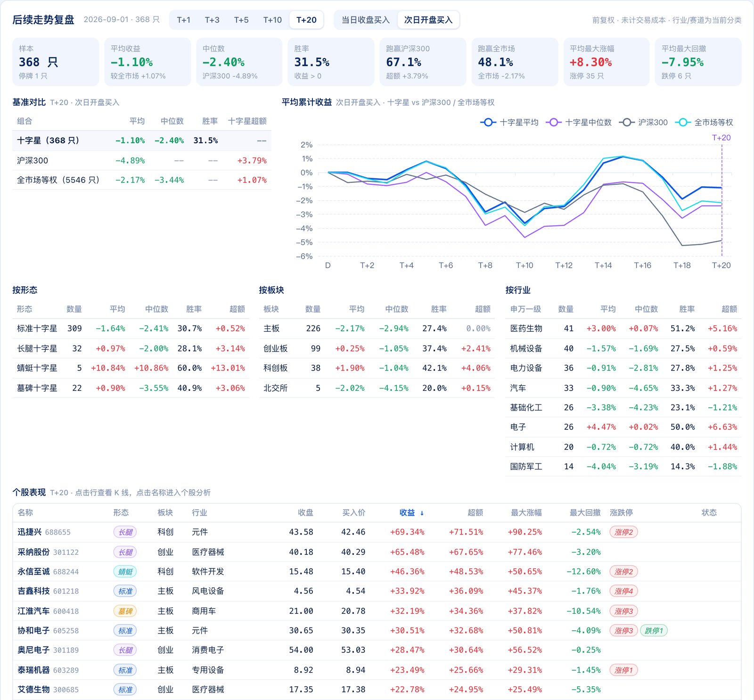Toggle 十字星平均 legend series

(x=509, y=122)
